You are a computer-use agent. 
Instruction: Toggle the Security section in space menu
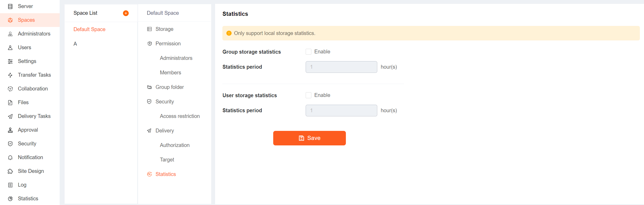pos(165,102)
